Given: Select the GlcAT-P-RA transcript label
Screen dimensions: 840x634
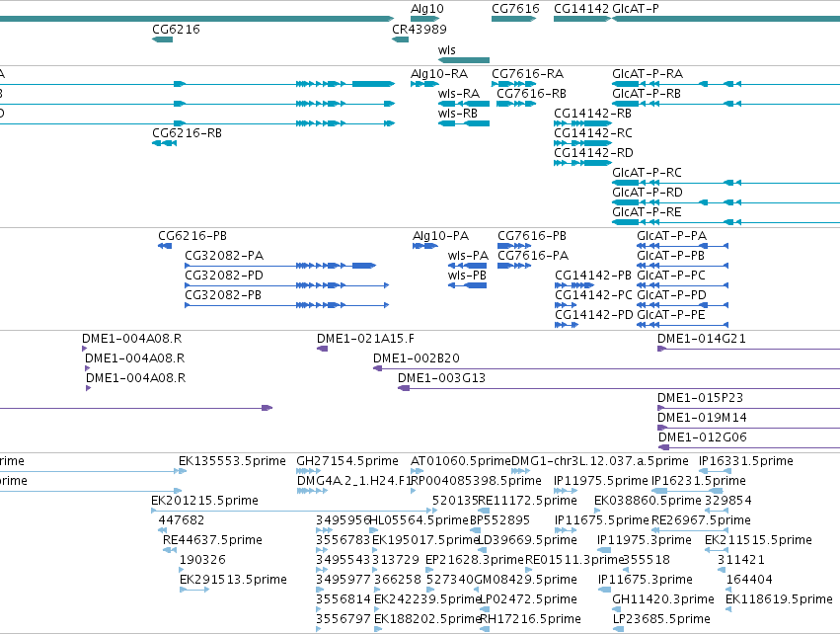Looking at the screenshot, I should tap(648, 74).
